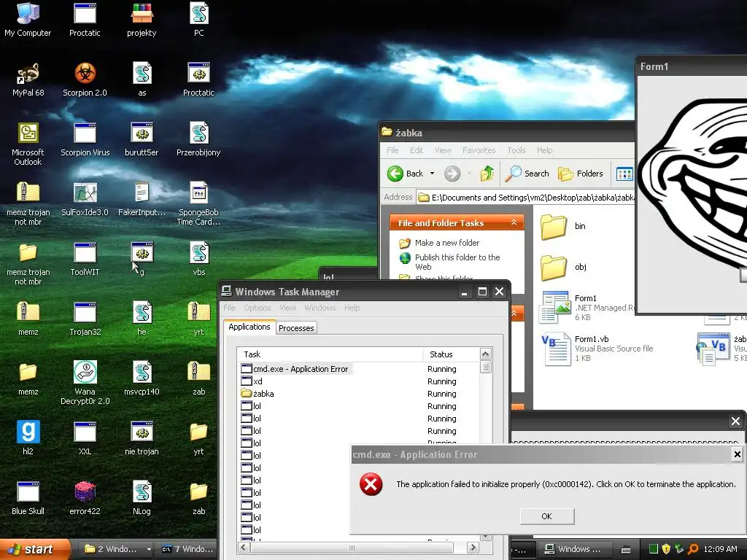Image resolution: width=747 pixels, height=560 pixels.
Task: Open Microsoft Outlook desktop icon
Action: [28, 144]
